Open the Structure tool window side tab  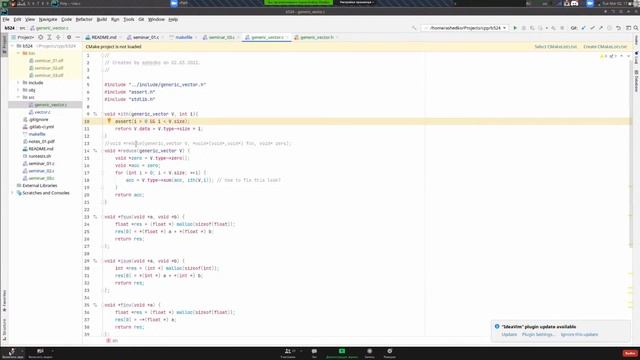click(4, 329)
